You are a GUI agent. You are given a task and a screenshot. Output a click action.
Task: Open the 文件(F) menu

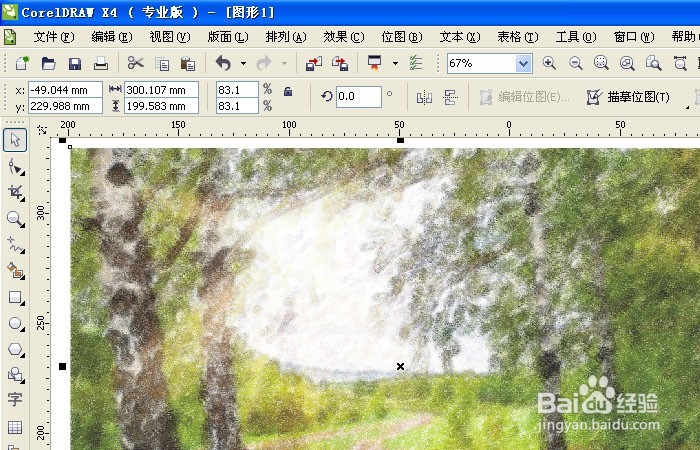click(x=54, y=37)
